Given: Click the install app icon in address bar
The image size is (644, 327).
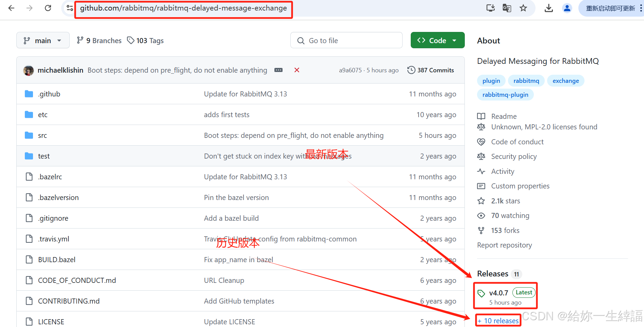Looking at the screenshot, I should [490, 8].
